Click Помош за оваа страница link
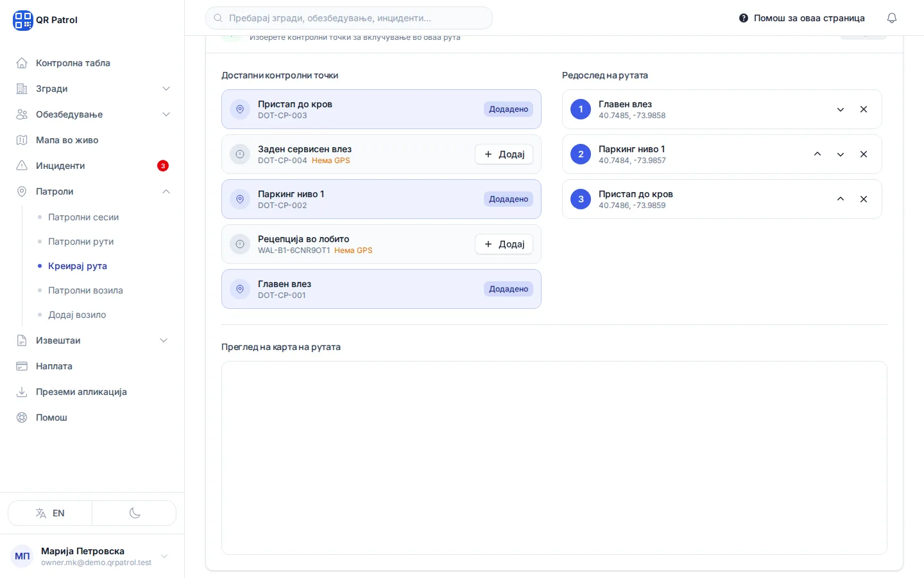This screenshot has height=578, width=924. point(802,18)
